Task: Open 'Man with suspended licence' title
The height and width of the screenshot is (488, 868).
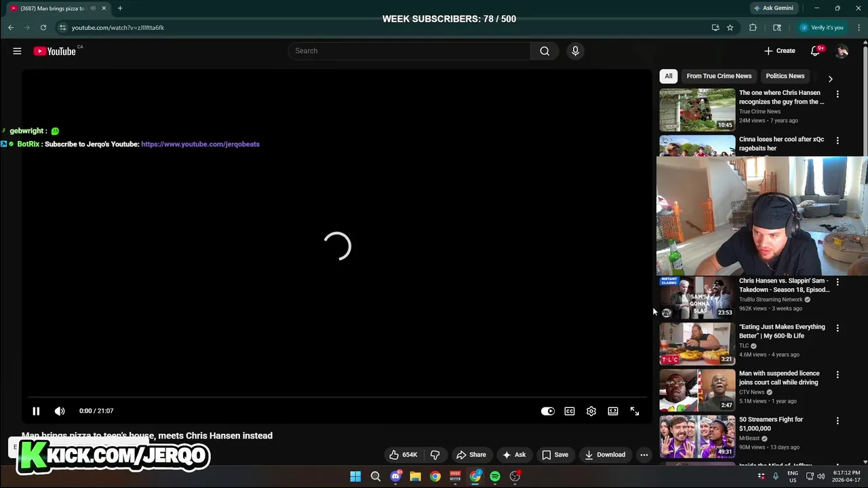Action: [x=779, y=378]
